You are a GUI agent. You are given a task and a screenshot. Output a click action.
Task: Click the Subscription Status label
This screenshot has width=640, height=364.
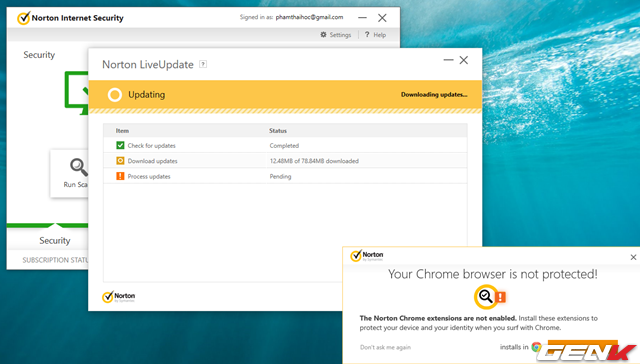(x=56, y=260)
